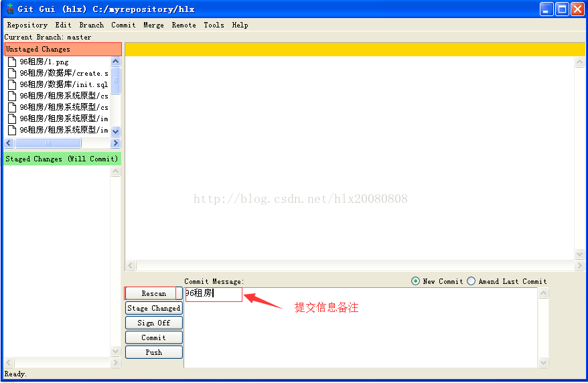Click the Current Branch: master label

tap(48, 37)
